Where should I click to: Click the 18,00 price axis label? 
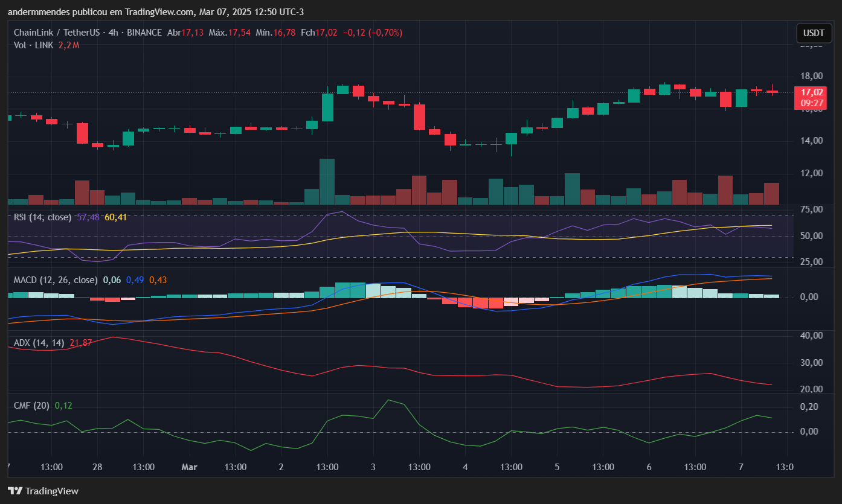pos(813,76)
